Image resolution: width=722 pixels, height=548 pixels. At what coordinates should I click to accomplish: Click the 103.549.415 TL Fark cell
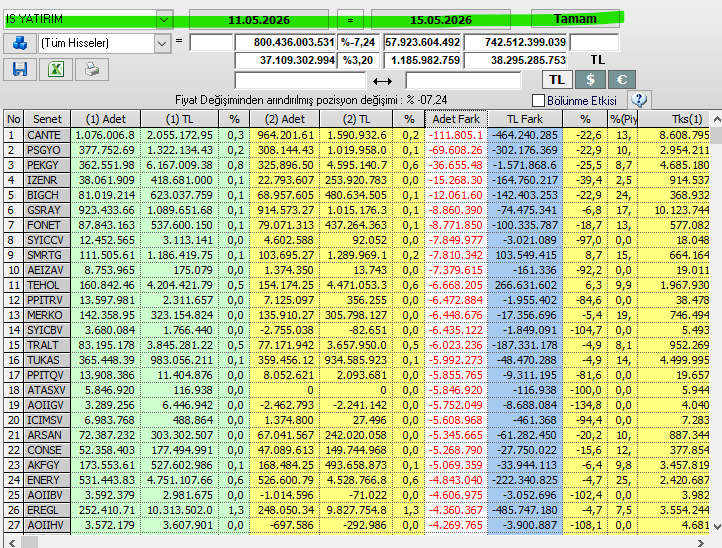pyautogui.click(x=525, y=255)
